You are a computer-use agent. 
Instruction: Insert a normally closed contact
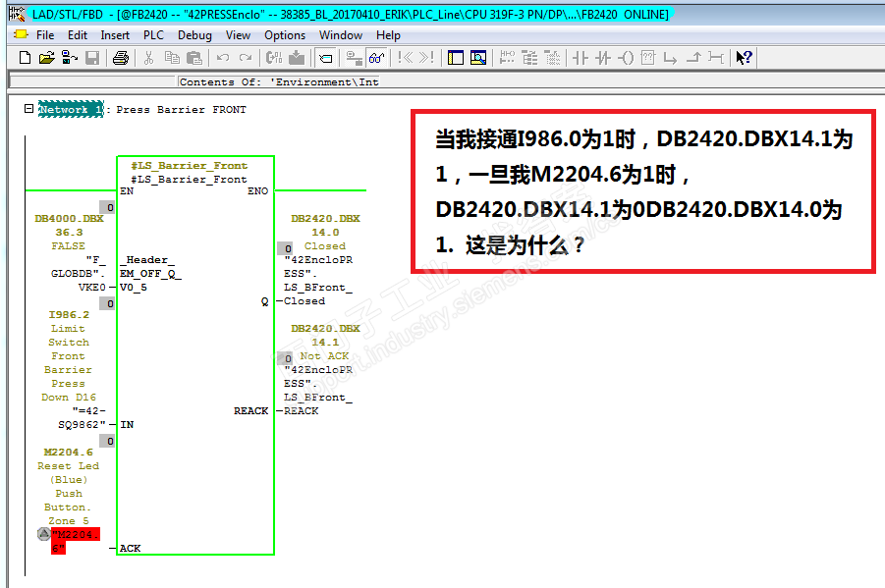[603, 58]
